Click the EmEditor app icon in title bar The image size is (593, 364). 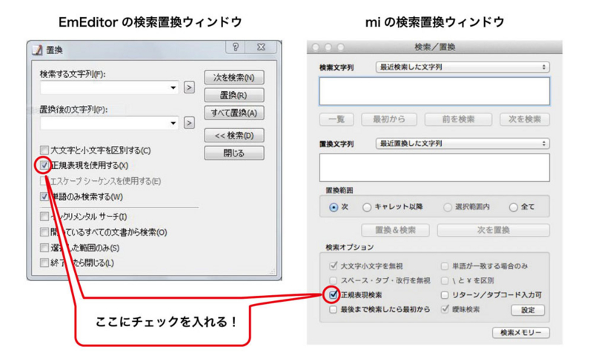tap(37, 50)
